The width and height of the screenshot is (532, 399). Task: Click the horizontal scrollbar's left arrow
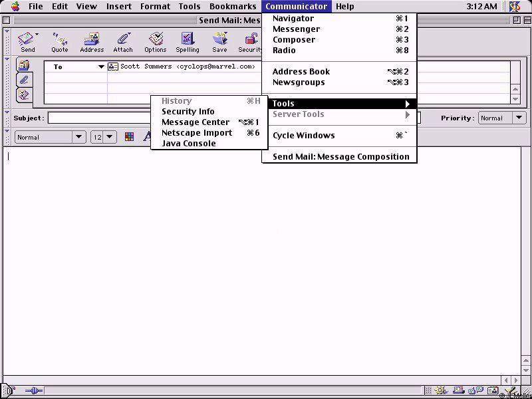click(506, 380)
